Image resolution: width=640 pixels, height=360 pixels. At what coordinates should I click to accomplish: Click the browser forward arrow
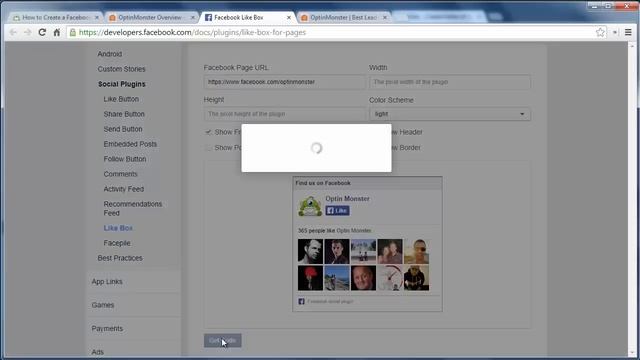pos(27,32)
